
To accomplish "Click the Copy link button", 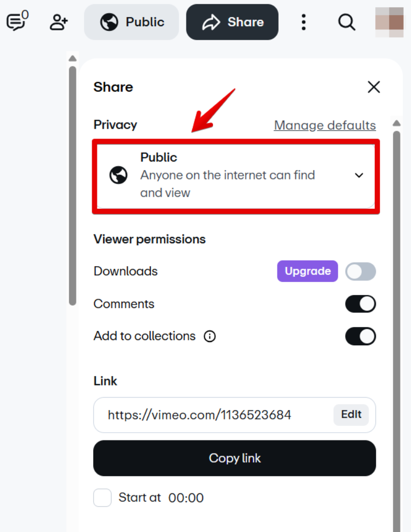I will 235,458.
